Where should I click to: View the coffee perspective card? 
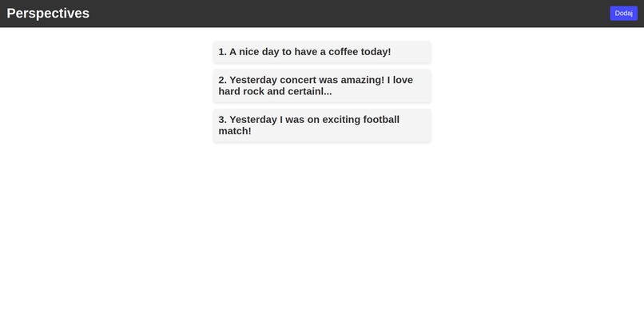click(322, 52)
